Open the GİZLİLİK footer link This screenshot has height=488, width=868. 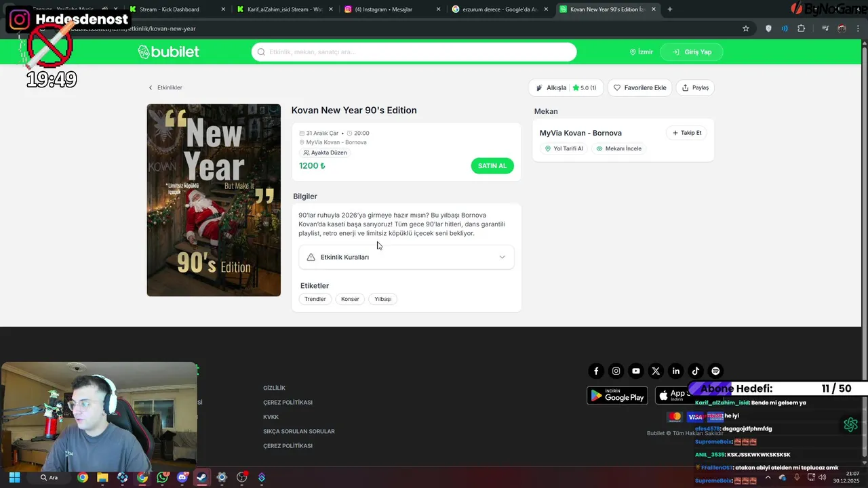click(274, 388)
